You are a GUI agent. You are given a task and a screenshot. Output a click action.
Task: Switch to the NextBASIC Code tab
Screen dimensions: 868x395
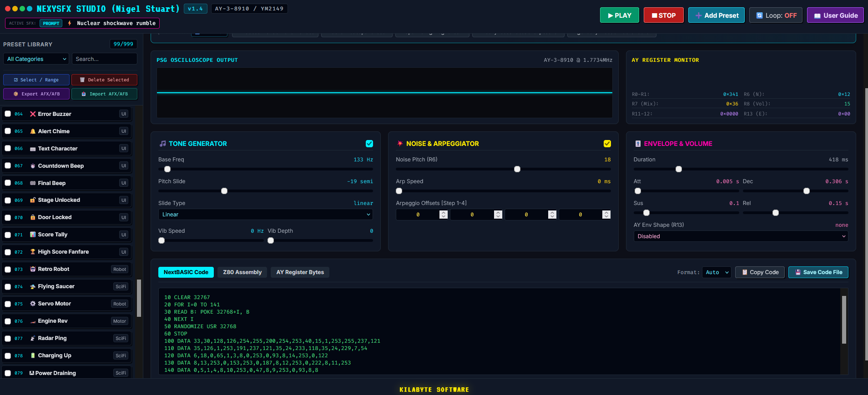(186, 272)
